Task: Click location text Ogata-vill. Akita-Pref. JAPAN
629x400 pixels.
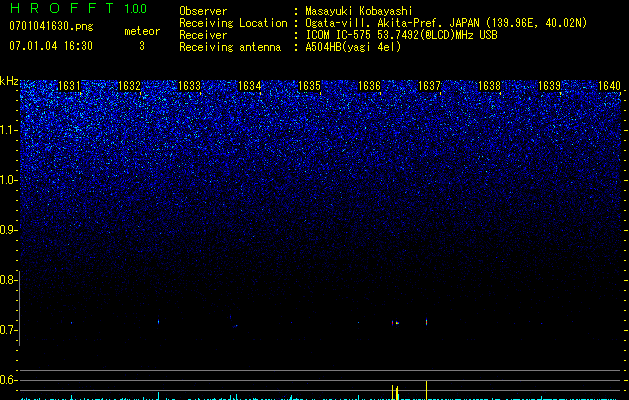Action: pyautogui.click(x=392, y=23)
